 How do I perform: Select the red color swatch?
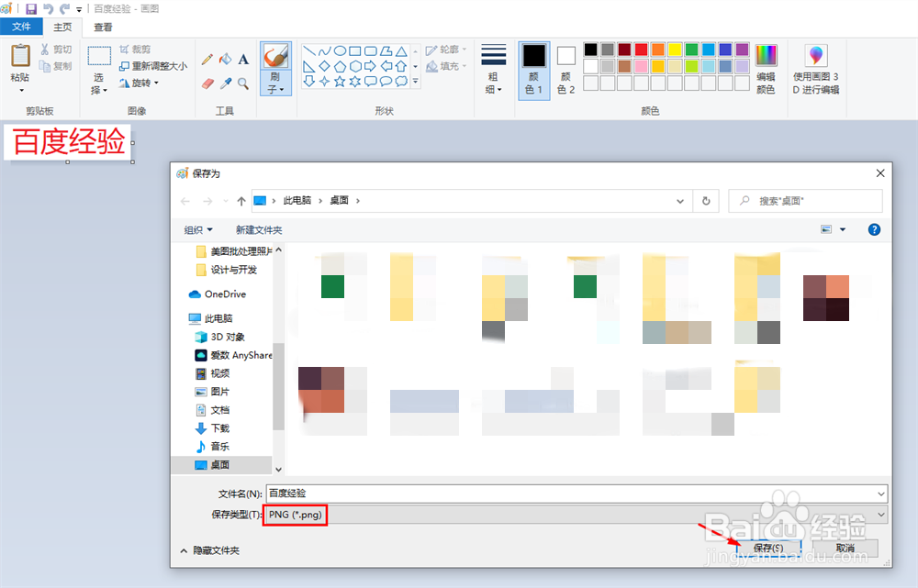pyautogui.click(x=641, y=50)
